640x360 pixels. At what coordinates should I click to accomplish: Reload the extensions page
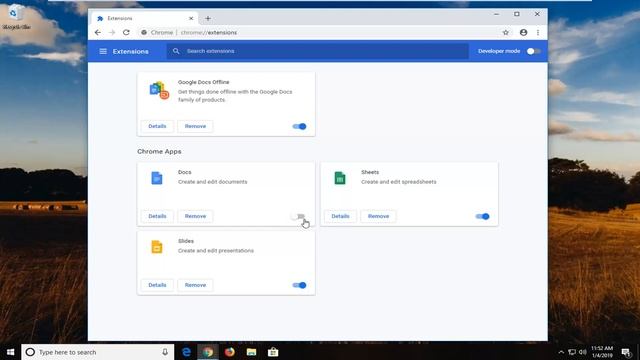tap(126, 32)
